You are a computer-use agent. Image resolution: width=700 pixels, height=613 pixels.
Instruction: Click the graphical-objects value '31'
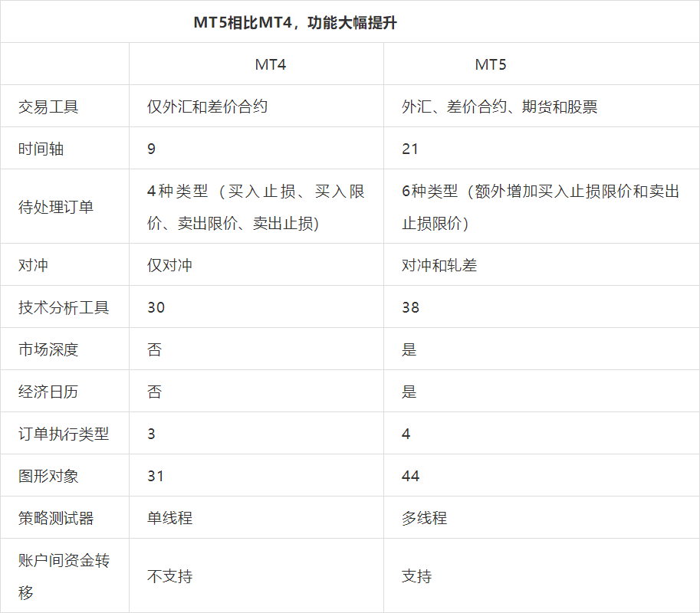click(156, 476)
